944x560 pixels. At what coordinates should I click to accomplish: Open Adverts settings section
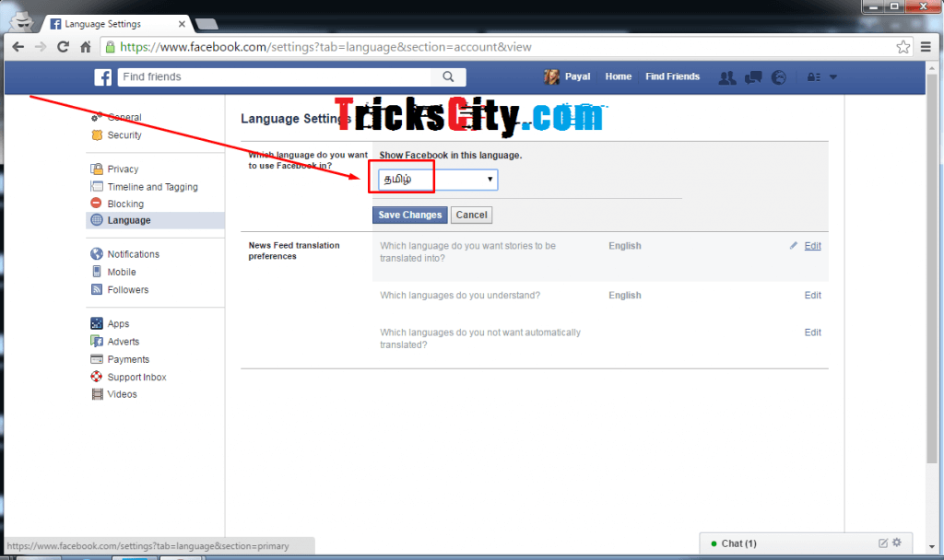pyautogui.click(x=123, y=342)
